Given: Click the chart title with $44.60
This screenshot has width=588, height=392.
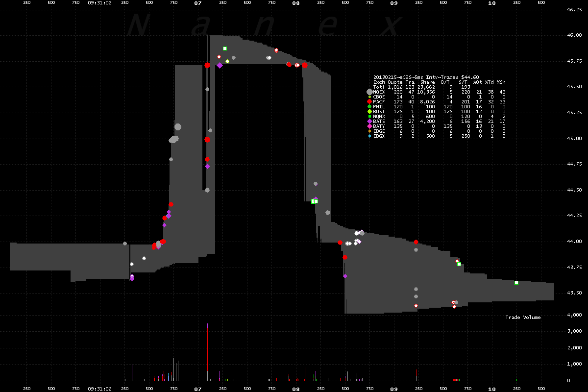Looking at the screenshot, I should click(426, 77).
